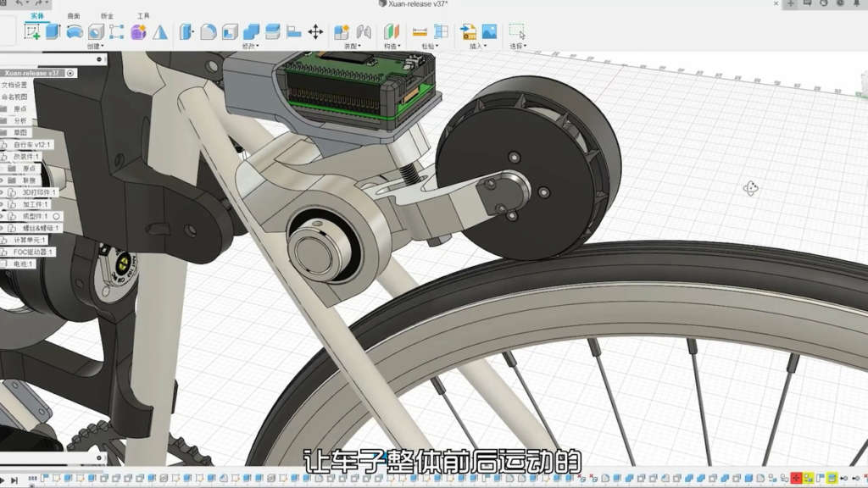Click the New Component icon
This screenshot has height=488, width=868.
click(342, 31)
